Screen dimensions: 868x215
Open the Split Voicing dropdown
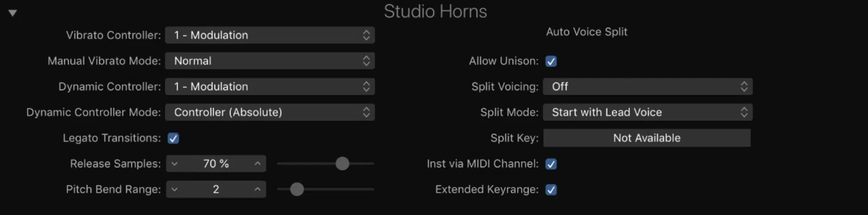tap(648, 87)
